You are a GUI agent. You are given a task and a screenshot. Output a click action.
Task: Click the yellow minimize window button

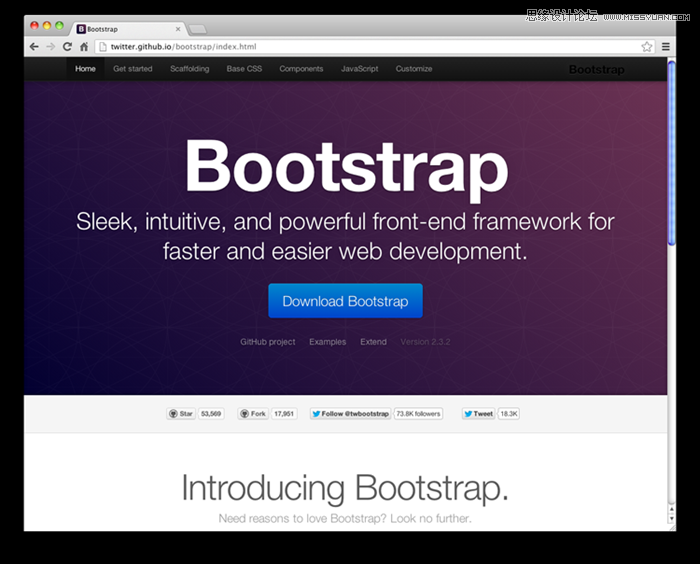tap(47, 25)
